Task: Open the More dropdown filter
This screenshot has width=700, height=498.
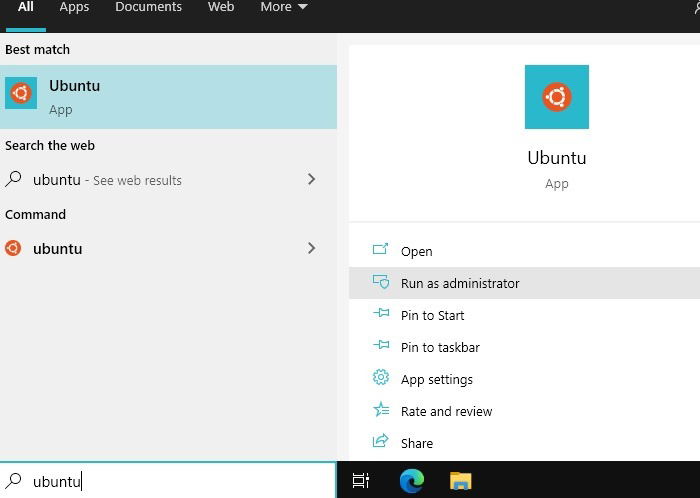Action: point(283,7)
